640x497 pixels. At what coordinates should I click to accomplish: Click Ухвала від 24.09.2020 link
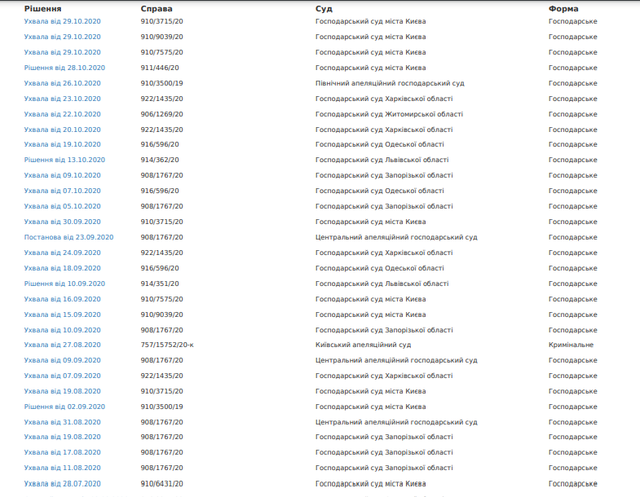pos(62,253)
